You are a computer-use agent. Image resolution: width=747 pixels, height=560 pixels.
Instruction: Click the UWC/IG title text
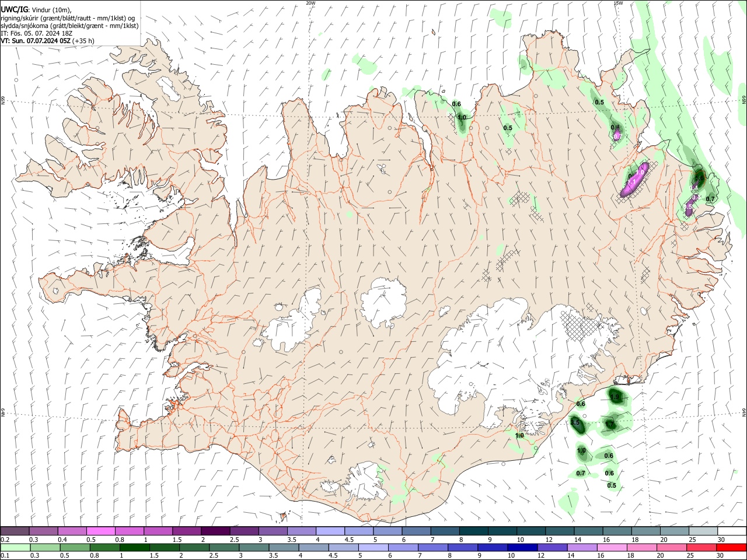14,10
